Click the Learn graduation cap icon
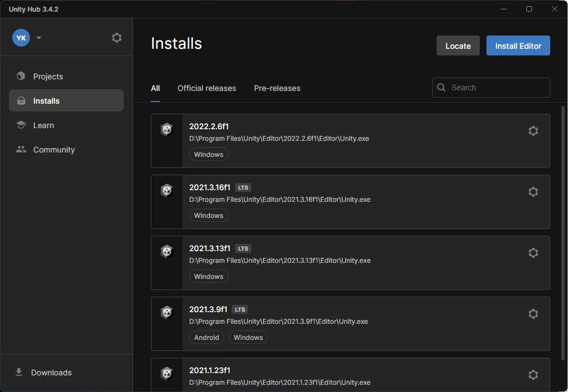The height and width of the screenshot is (392, 568). click(21, 125)
